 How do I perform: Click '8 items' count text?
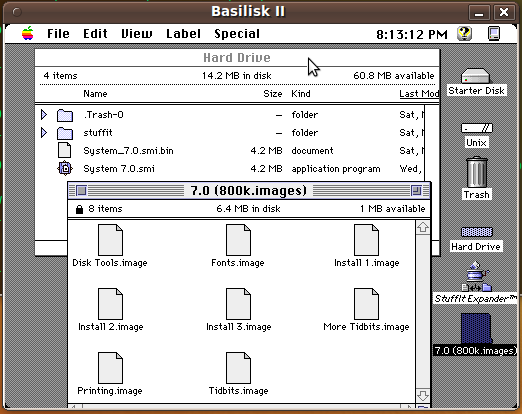coord(105,209)
